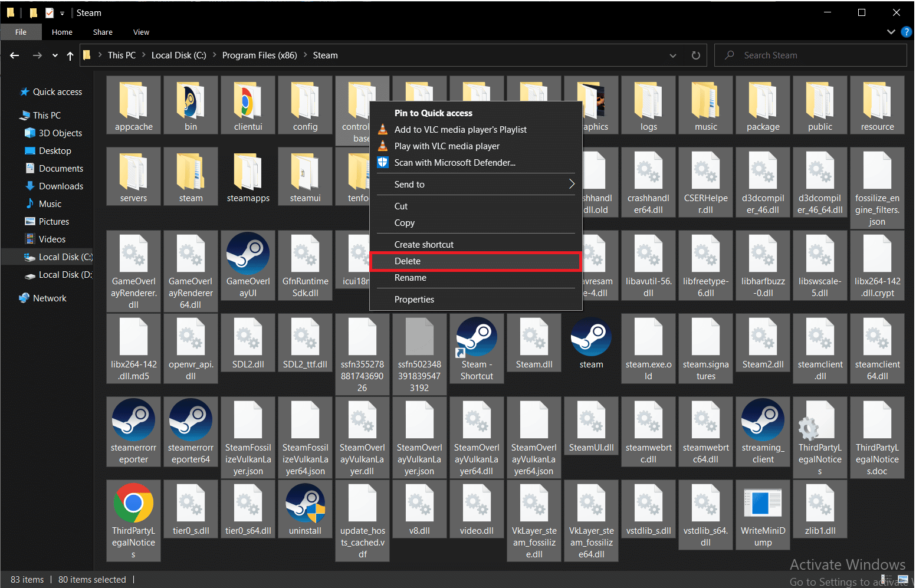Screen dimensions: 916x588
Task: Open the Share ribbon tab
Action: point(103,32)
